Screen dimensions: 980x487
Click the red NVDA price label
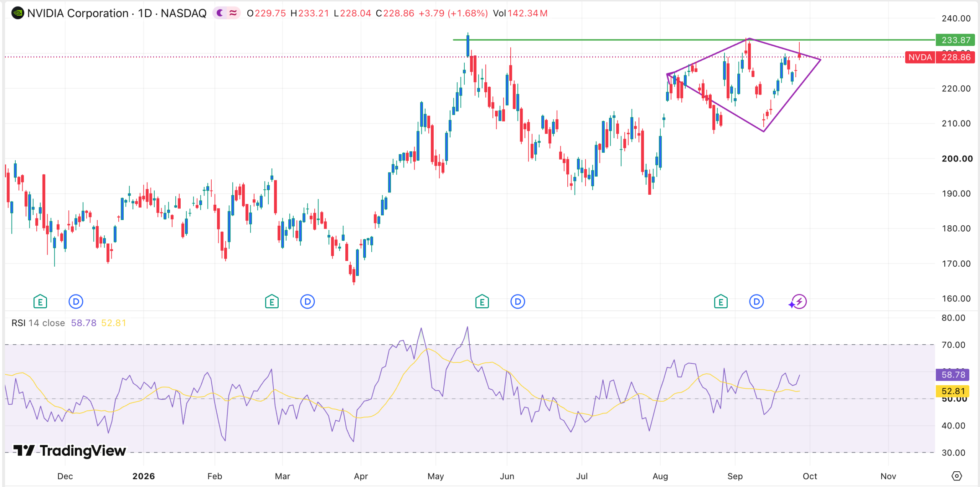click(x=920, y=57)
